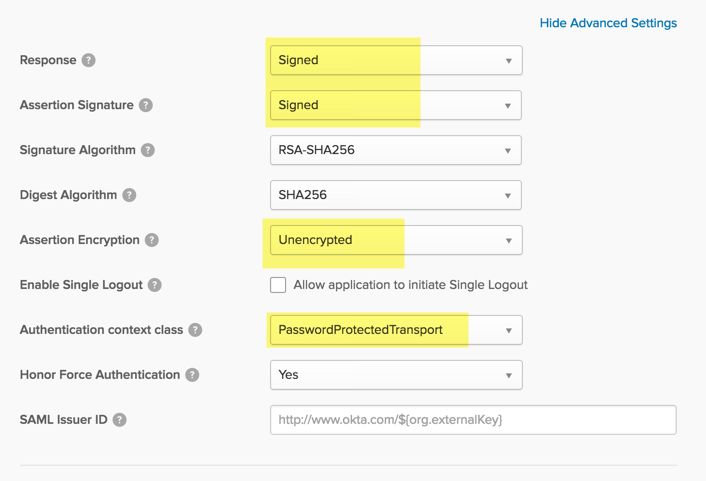
Task: Click help icon next to Response
Action: [x=89, y=60]
